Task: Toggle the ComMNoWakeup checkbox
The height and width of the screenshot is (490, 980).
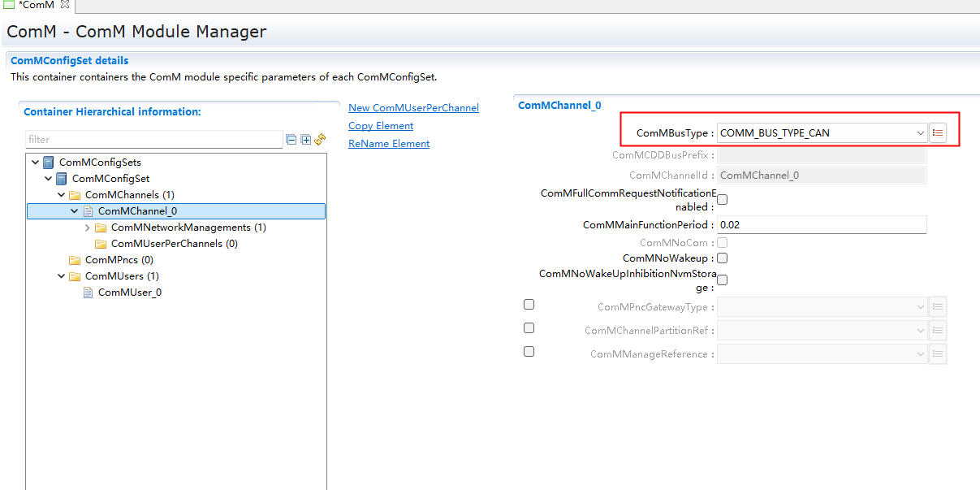Action: coord(722,258)
